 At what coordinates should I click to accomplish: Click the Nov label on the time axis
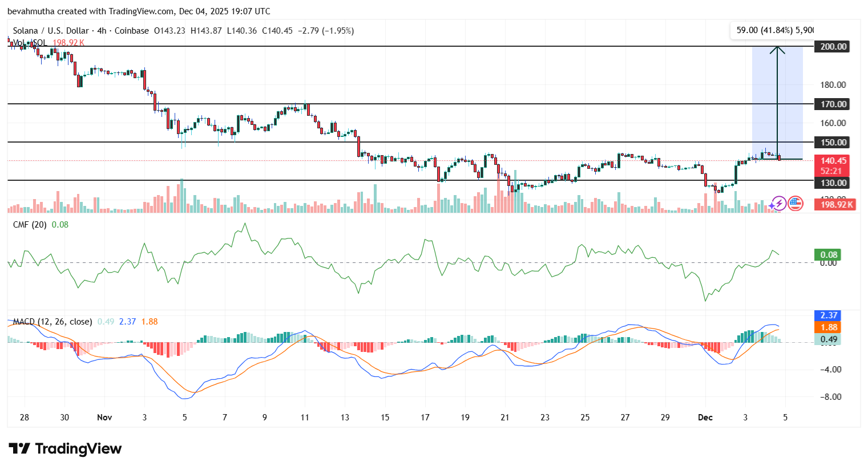click(104, 418)
